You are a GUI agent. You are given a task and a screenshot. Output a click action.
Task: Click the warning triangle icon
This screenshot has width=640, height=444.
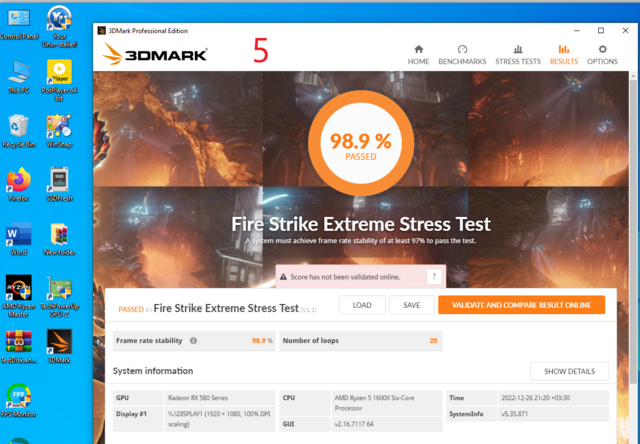[x=283, y=277]
